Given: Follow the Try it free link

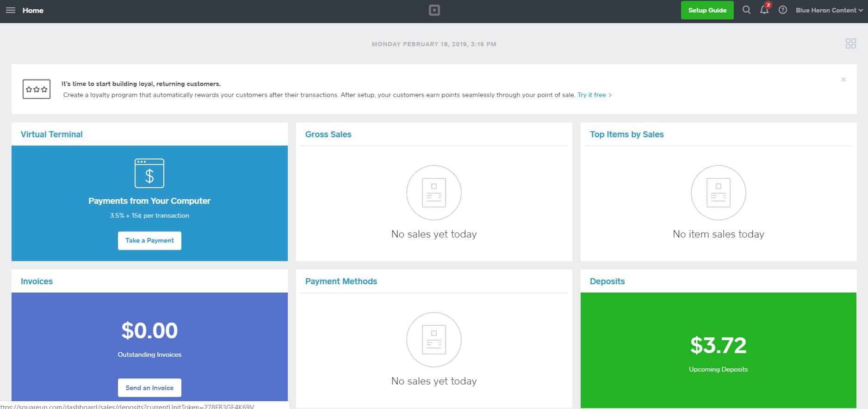Looking at the screenshot, I should (595, 95).
